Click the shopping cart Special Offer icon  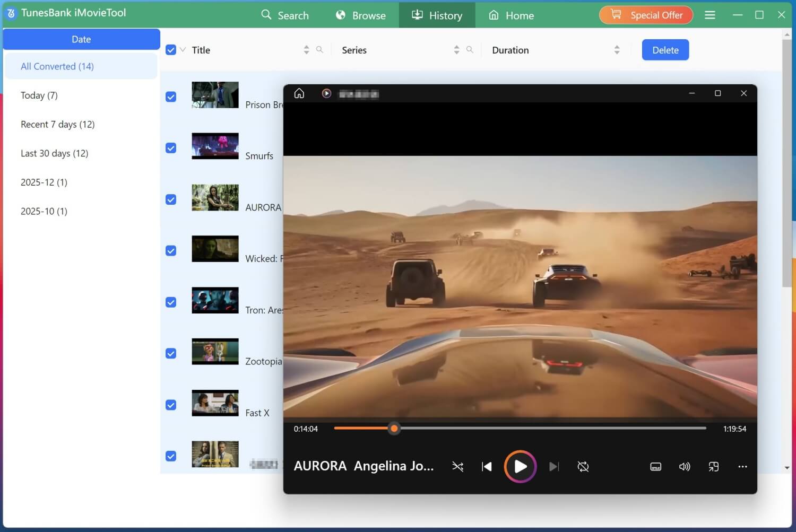coord(616,14)
